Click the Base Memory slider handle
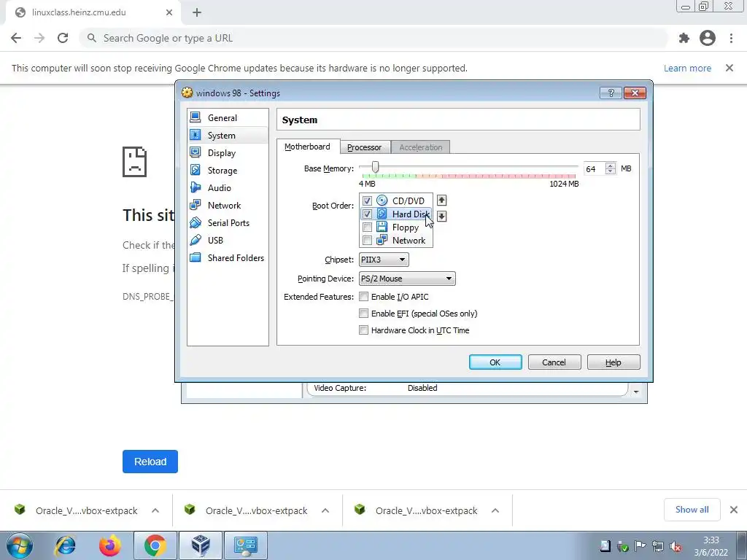The width and height of the screenshot is (747, 560). pyautogui.click(x=376, y=167)
